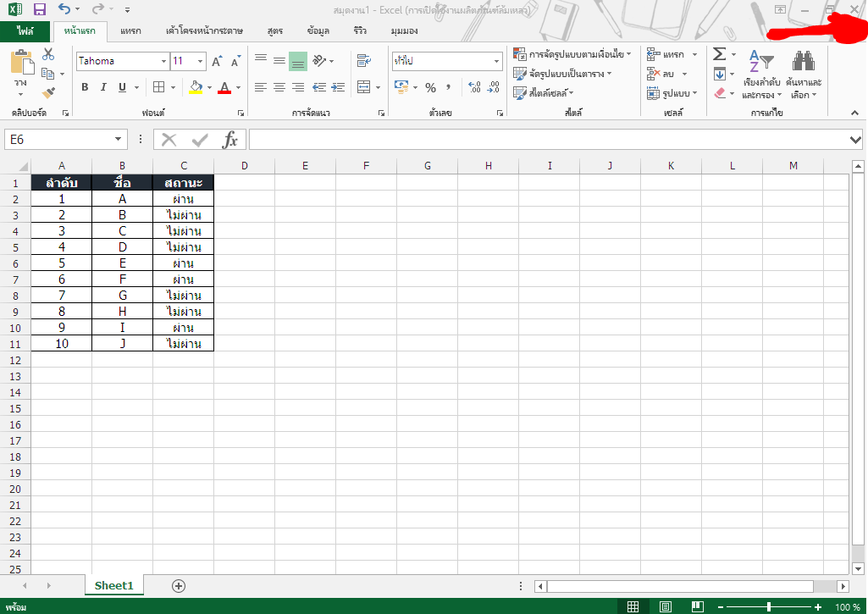Image resolution: width=868 pixels, height=614 pixels.
Task: Open Cell Styles dropdown
Action: (543, 93)
